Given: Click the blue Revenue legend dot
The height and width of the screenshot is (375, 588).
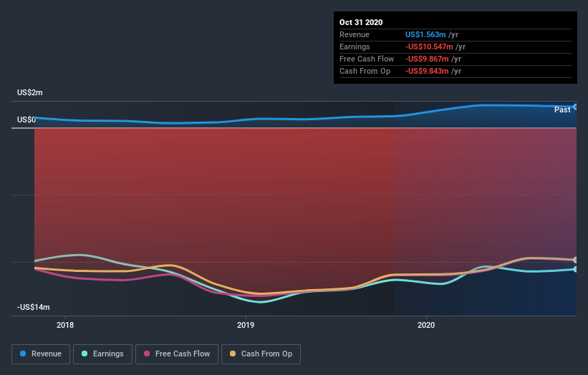Looking at the screenshot, I should (x=23, y=354).
